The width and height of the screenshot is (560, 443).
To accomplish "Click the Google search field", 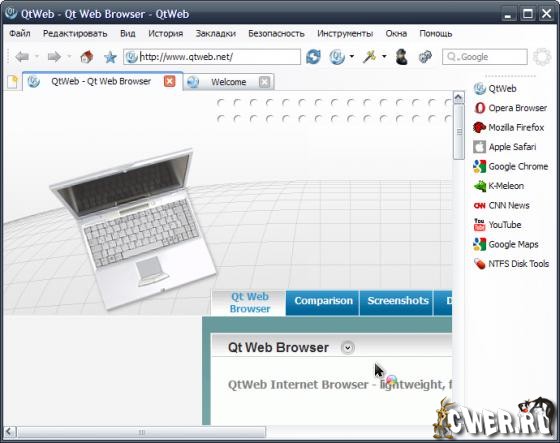I will pyautogui.click(x=485, y=57).
